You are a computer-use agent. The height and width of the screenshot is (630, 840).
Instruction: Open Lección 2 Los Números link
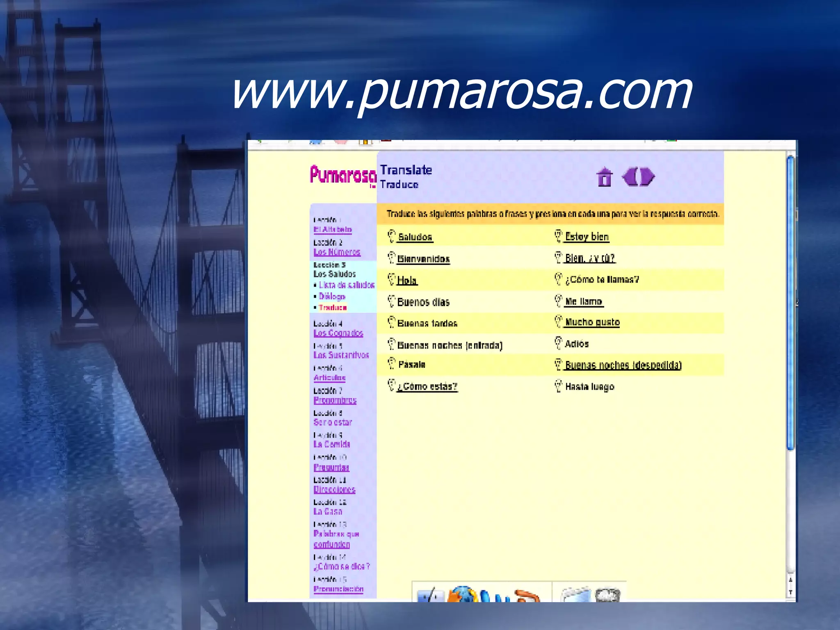point(337,252)
